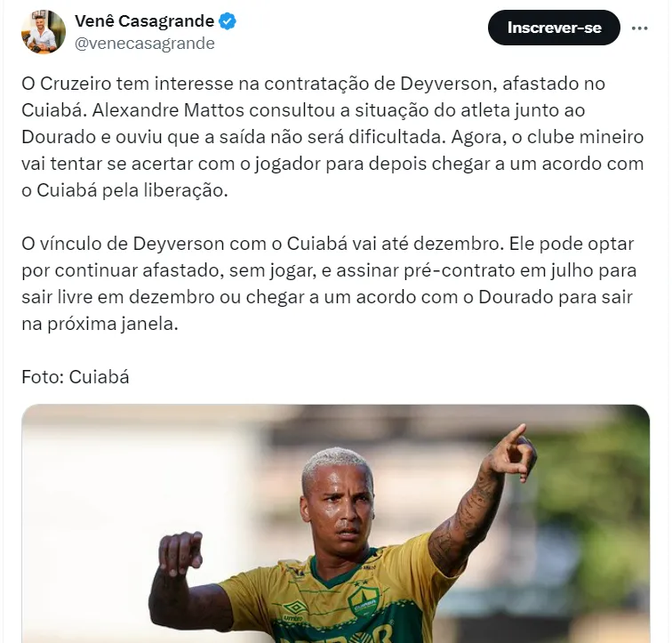The height and width of the screenshot is (643, 672).
Task: Click the player's bleached hair in the photo
Action: pos(336,467)
